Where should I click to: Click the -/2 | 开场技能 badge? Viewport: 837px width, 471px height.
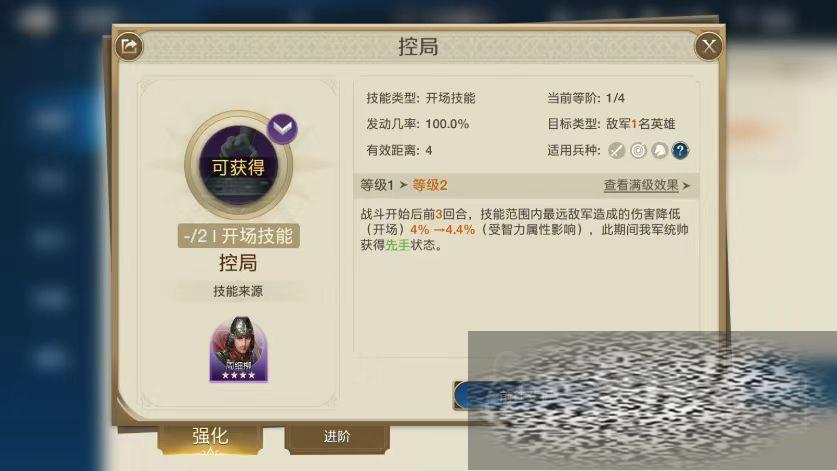[x=239, y=236]
